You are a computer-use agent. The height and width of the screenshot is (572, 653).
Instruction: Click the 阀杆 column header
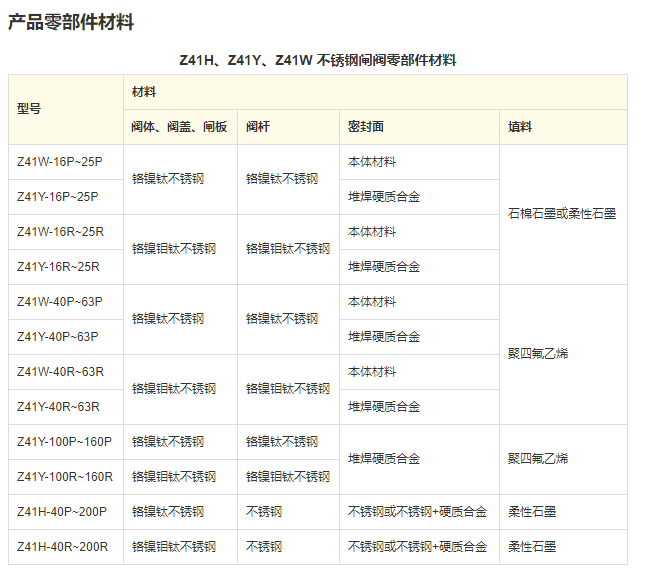[258, 127]
